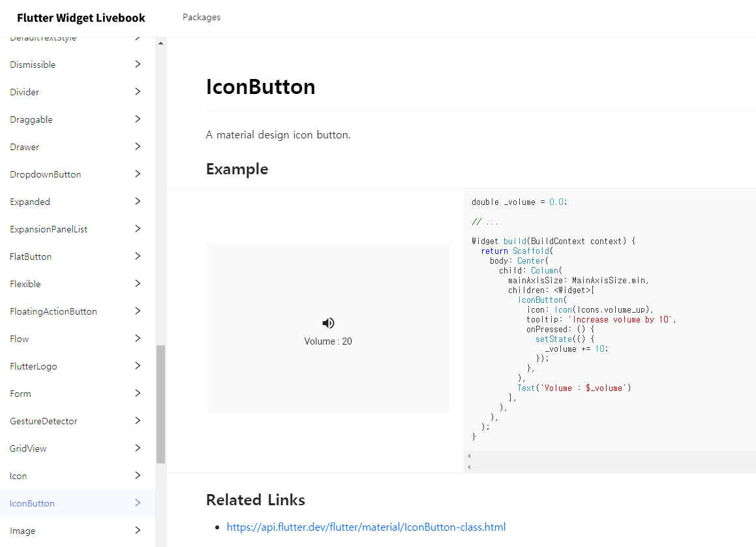756x547 pixels.
Task: Click the FlutterLogo chevron arrow
Action: click(138, 366)
